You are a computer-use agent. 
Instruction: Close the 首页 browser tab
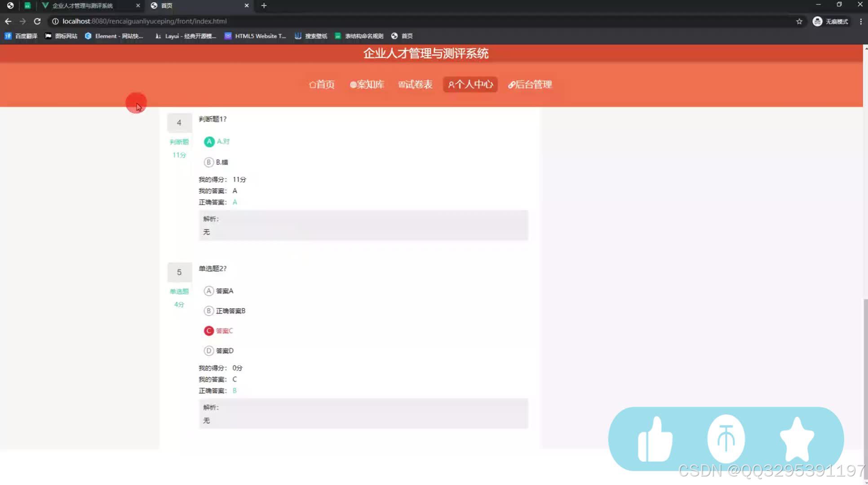click(x=247, y=5)
